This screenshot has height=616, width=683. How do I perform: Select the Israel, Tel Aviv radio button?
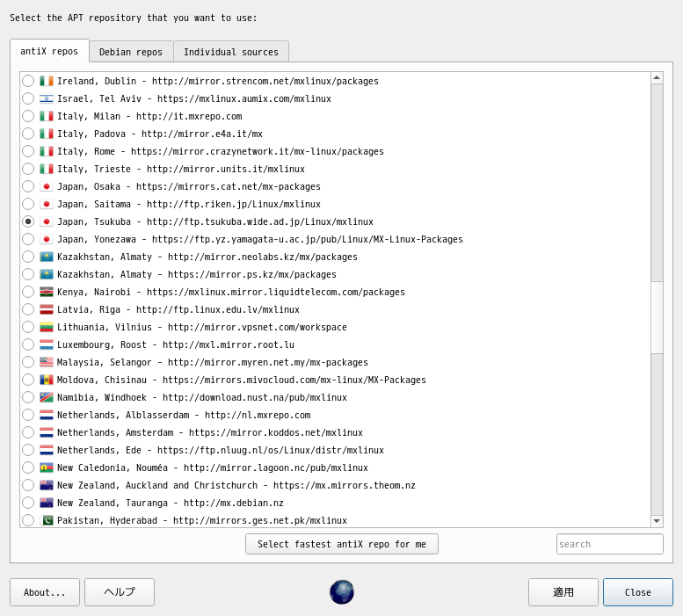pyautogui.click(x=28, y=98)
